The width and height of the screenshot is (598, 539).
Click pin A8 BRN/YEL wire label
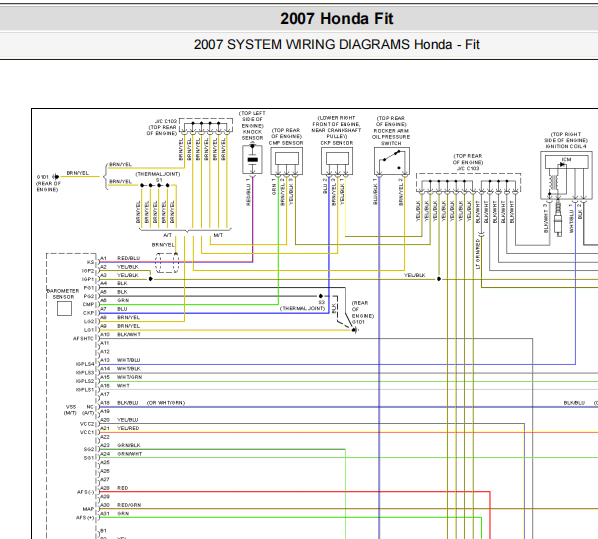tap(128, 317)
